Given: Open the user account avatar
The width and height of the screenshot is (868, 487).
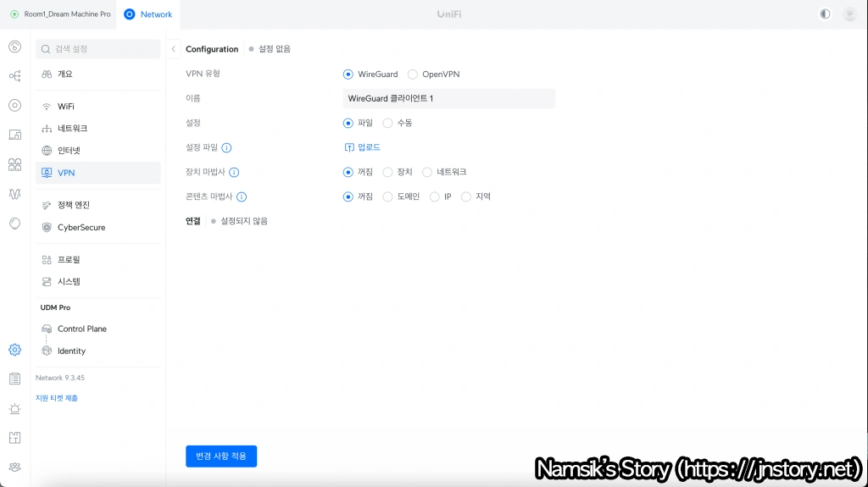Looking at the screenshot, I should pyautogui.click(x=849, y=14).
